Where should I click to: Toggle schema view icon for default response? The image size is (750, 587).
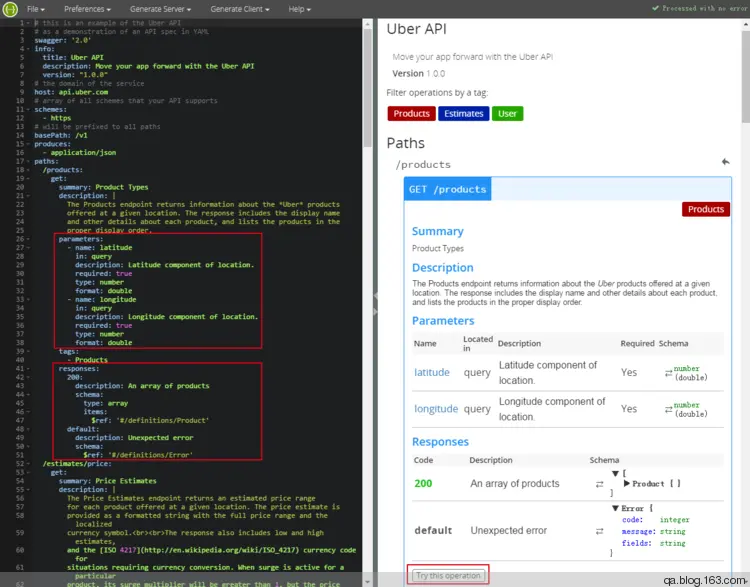(x=599, y=531)
